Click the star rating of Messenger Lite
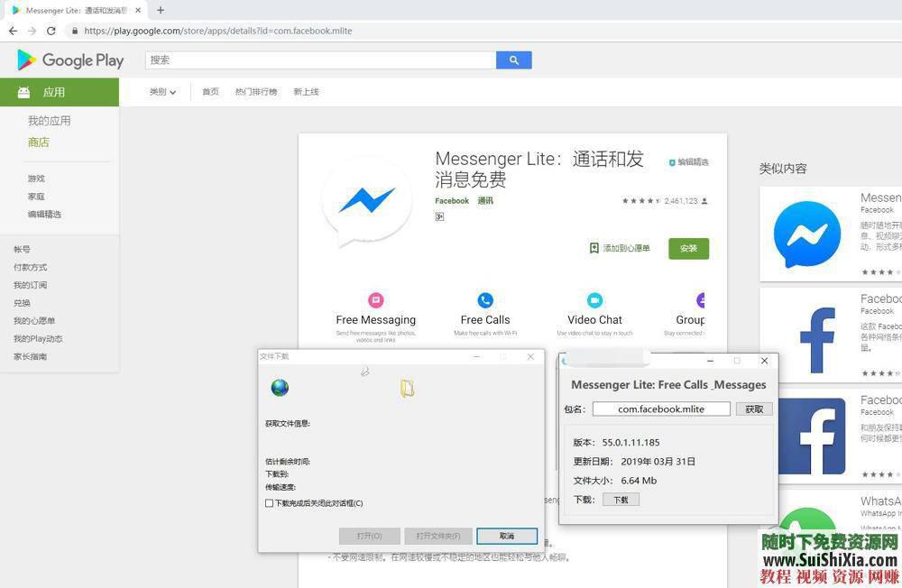 [640, 201]
